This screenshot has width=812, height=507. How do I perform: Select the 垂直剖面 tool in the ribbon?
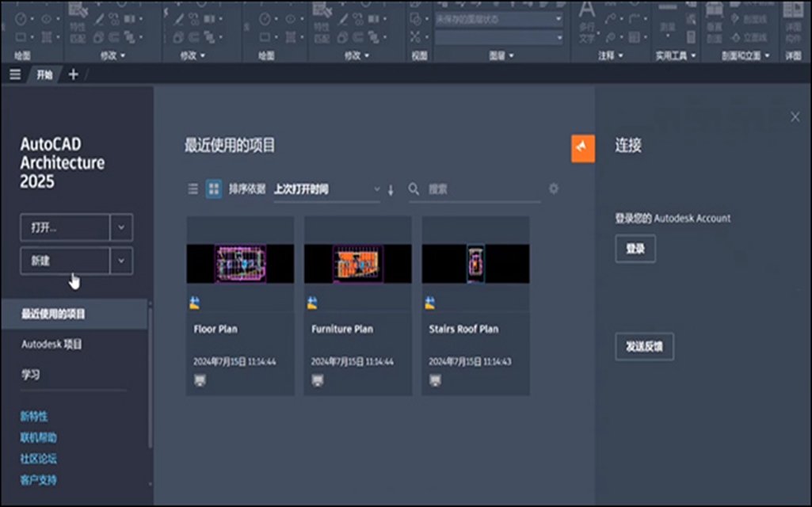[714, 21]
